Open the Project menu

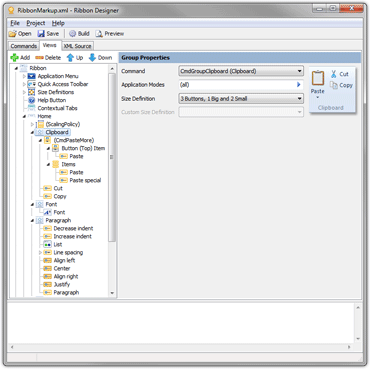click(x=36, y=23)
